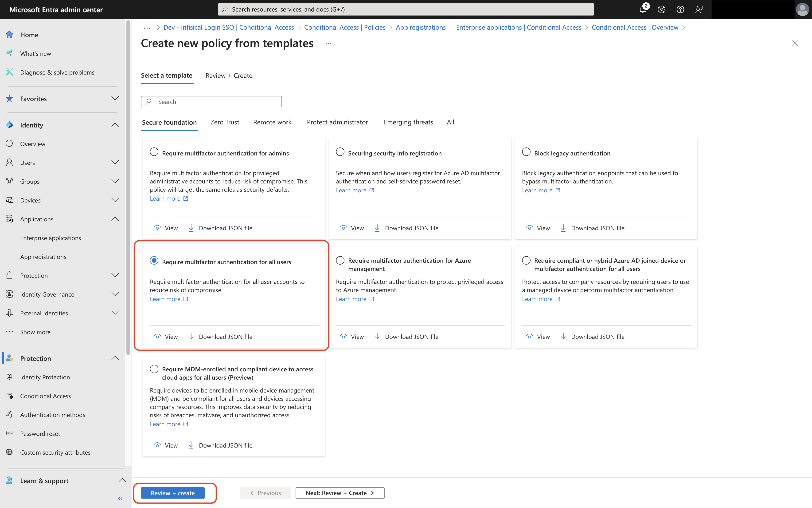Image resolution: width=812 pixels, height=508 pixels.
Task: Switch to the Emerging threats tab
Action: (x=408, y=122)
